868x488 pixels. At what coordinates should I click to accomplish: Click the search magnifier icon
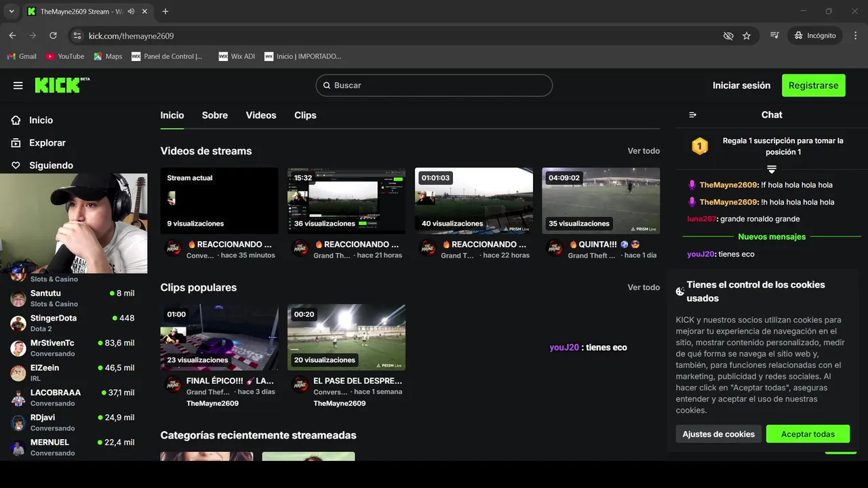(327, 85)
